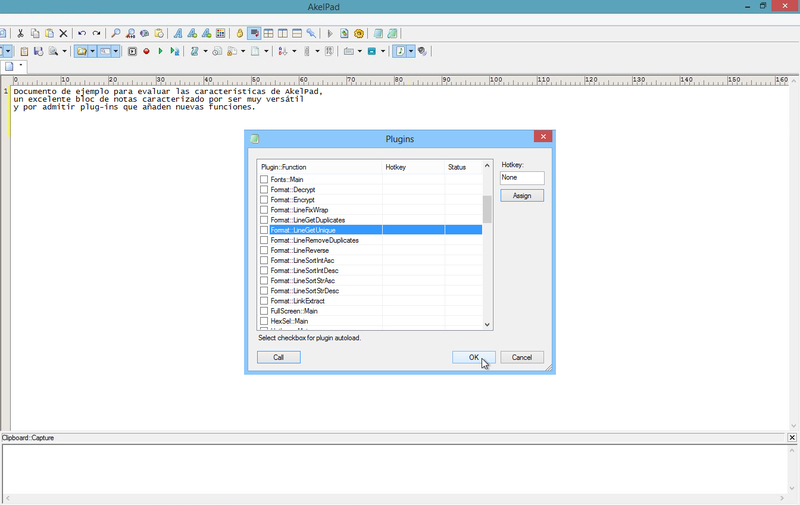Image resolution: width=800 pixels, height=505 pixels.
Task: Open Find with the magnifier icon
Action: 116,34
